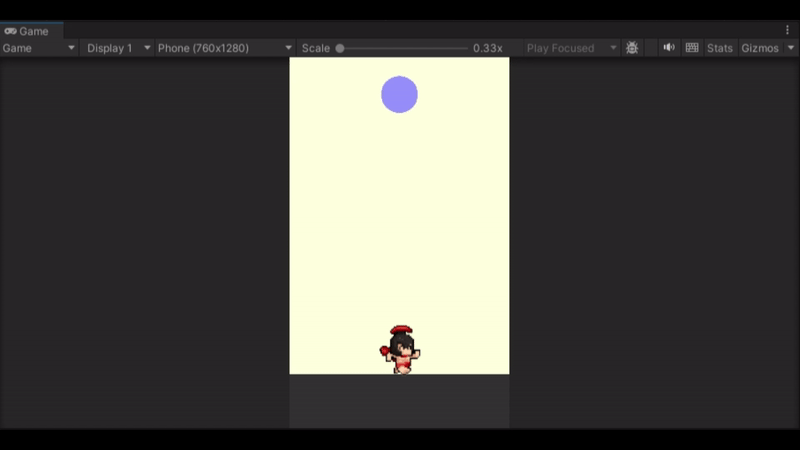Toggle the Stats overlay button

[719, 48]
